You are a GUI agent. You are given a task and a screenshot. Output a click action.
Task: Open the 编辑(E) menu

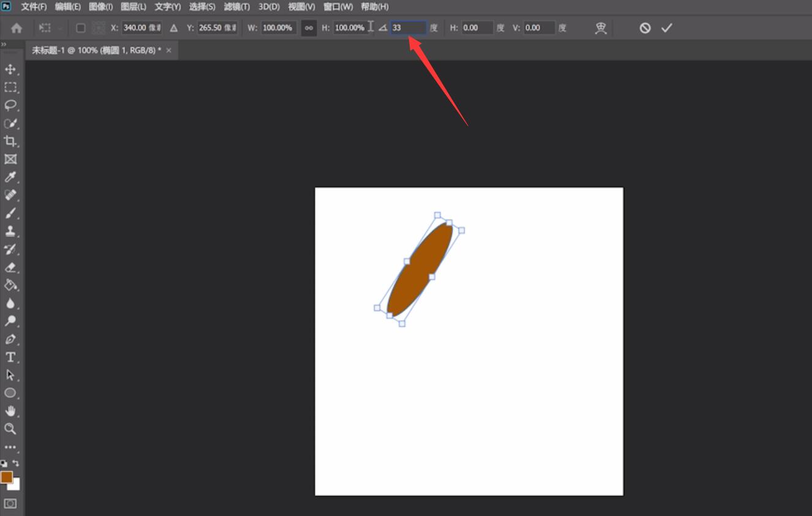point(67,7)
